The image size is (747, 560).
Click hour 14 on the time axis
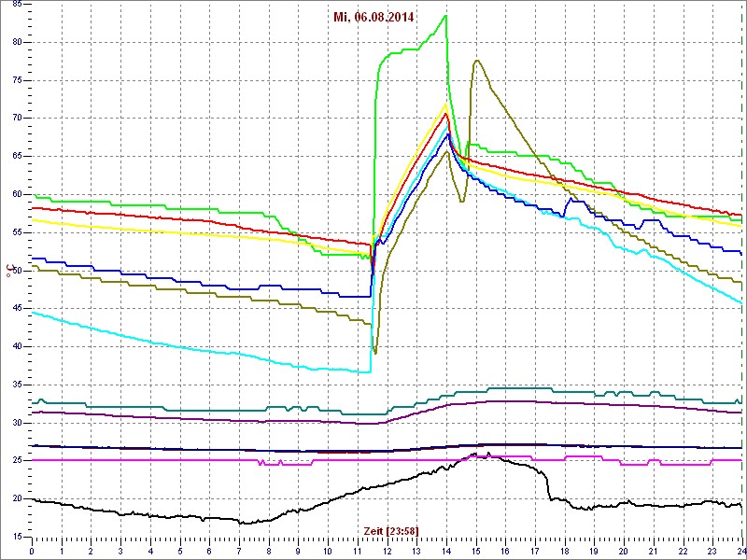point(446,551)
